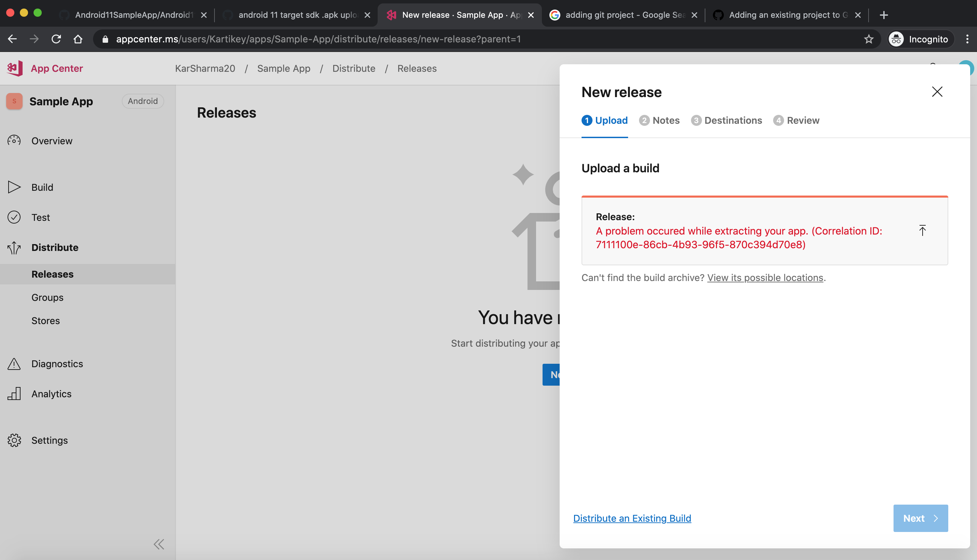Click the upload build arrow icon
Viewport: 977px width, 560px height.
coord(923,230)
